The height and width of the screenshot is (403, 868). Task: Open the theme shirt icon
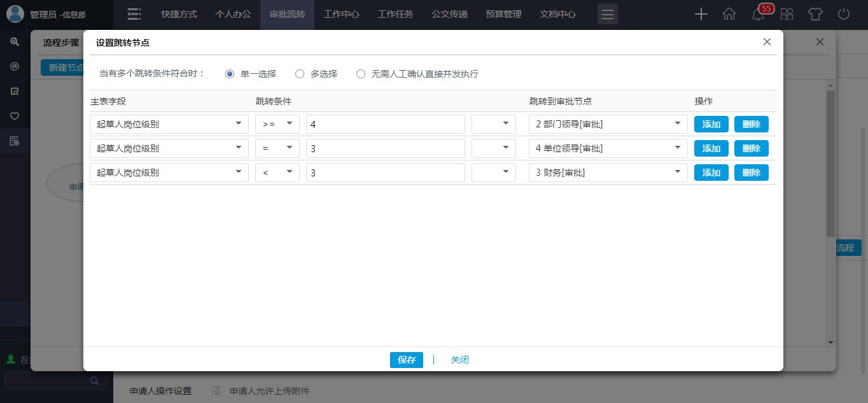[815, 14]
